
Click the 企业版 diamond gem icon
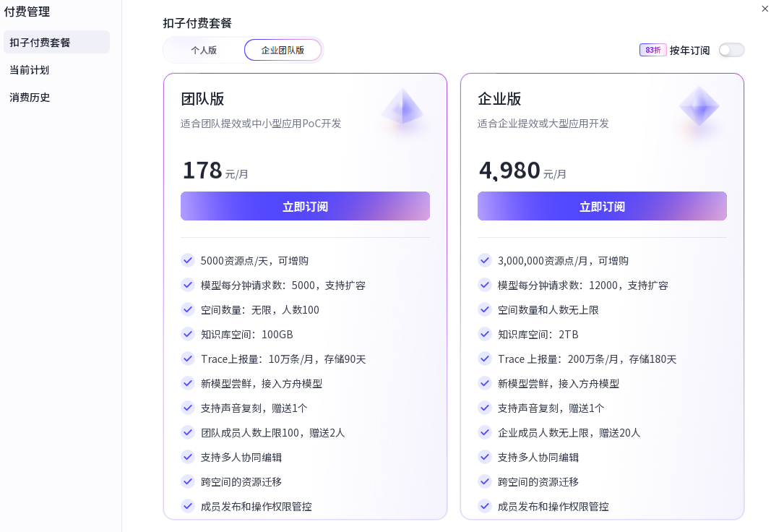[x=699, y=106]
